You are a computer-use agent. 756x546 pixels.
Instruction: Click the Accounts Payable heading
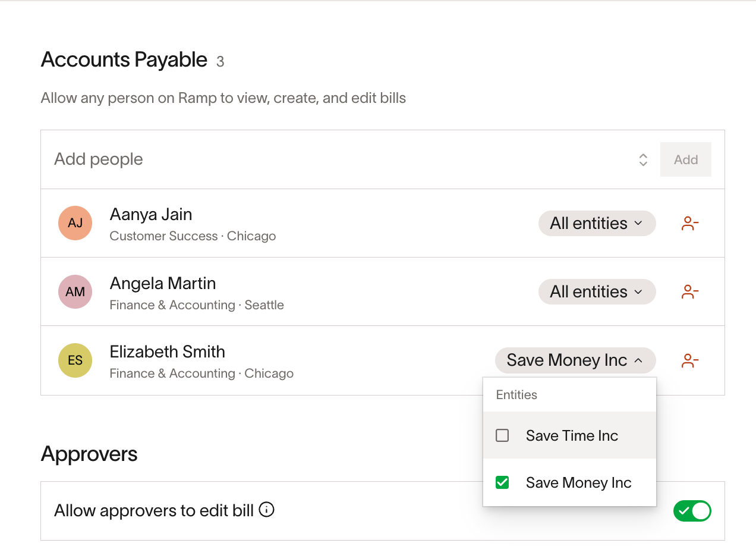pos(124,59)
